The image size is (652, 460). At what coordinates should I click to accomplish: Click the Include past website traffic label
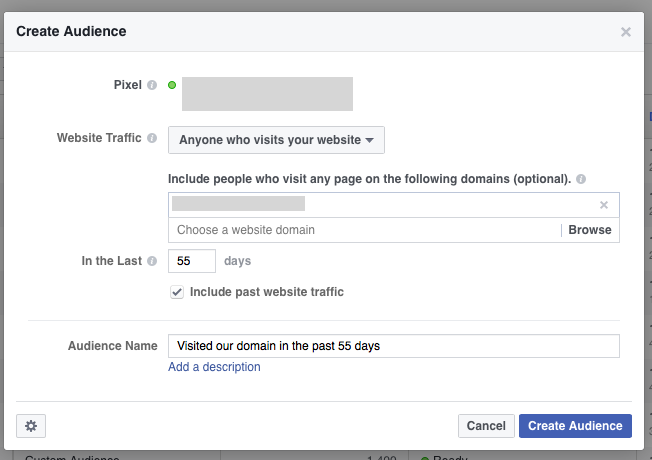point(267,292)
